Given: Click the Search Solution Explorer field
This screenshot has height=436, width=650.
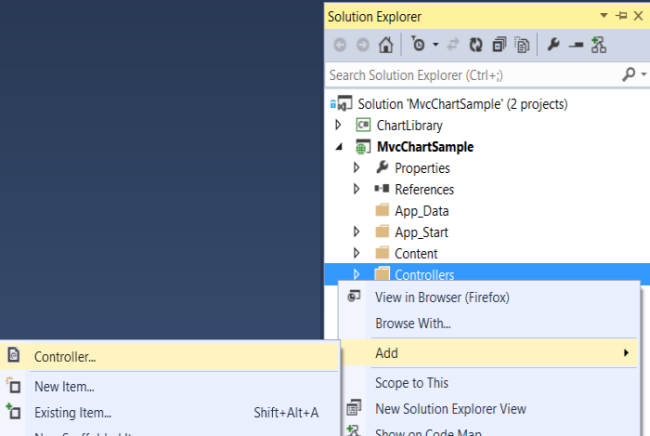Looking at the screenshot, I should click(x=473, y=75).
